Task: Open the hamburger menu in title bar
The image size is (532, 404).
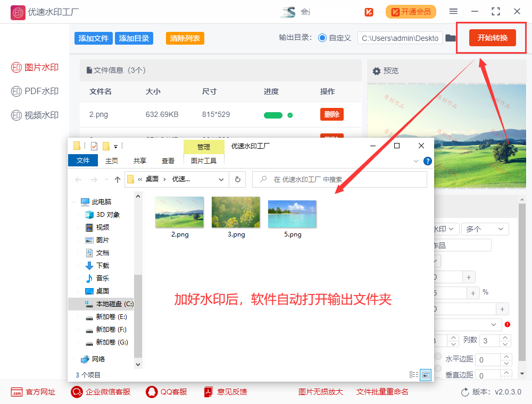Action: pos(453,12)
